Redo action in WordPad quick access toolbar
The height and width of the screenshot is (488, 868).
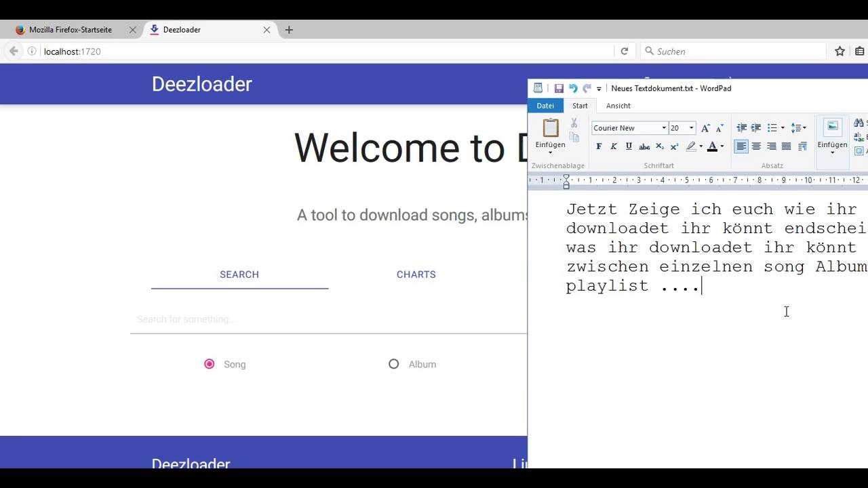pyautogui.click(x=587, y=88)
